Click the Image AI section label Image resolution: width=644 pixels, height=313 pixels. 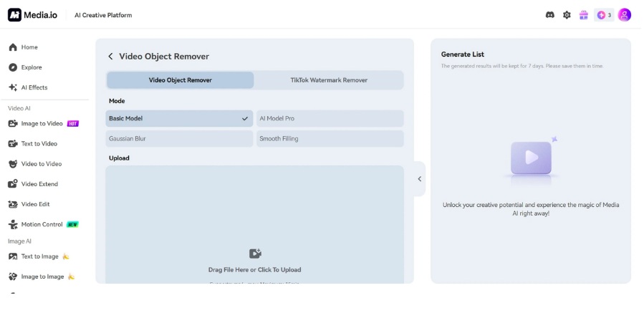tap(19, 241)
